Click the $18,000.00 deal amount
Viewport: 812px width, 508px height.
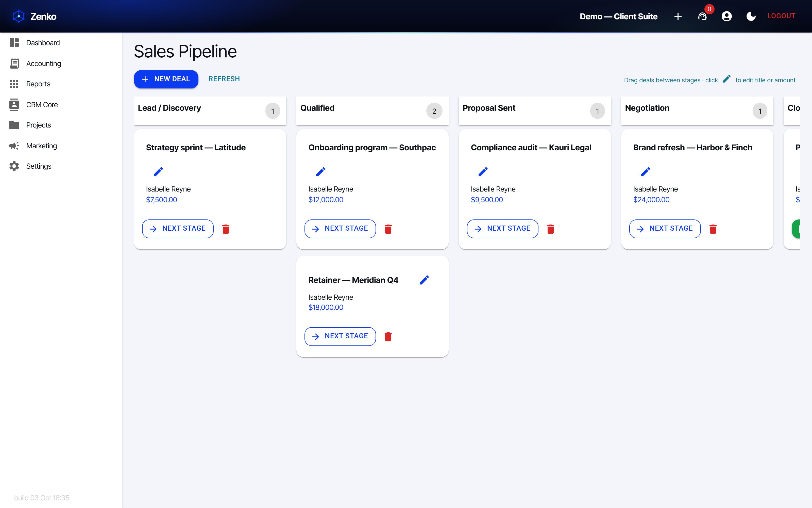coord(326,307)
